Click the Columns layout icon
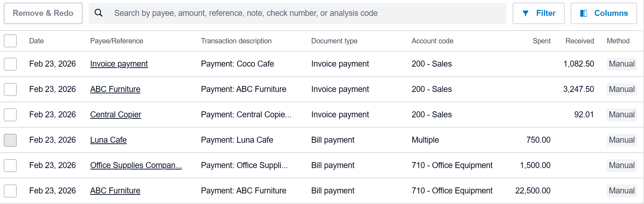Viewport: 644px width, 204px height. coord(583,13)
